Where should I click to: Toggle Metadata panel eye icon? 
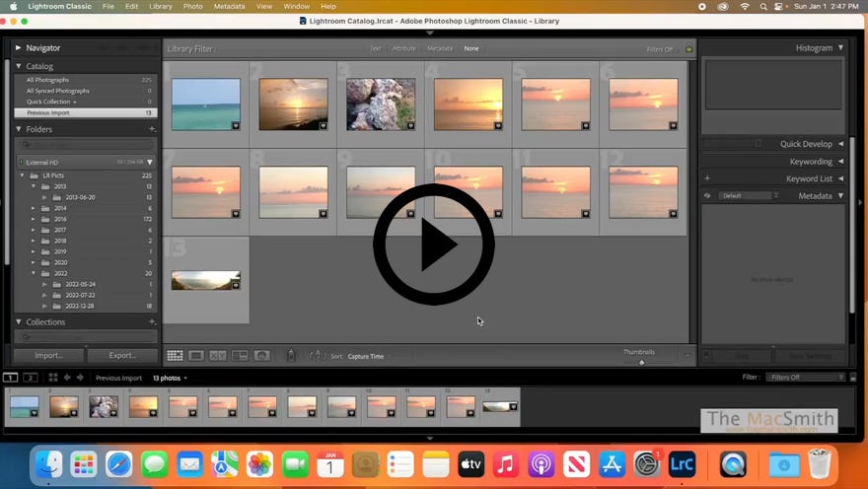coord(707,196)
